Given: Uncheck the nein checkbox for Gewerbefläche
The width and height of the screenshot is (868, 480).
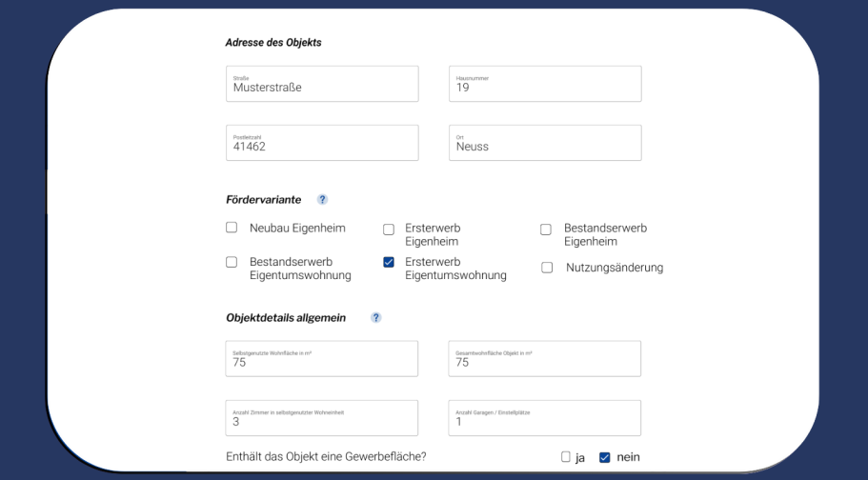Looking at the screenshot, I should click(x=604, y=457).
